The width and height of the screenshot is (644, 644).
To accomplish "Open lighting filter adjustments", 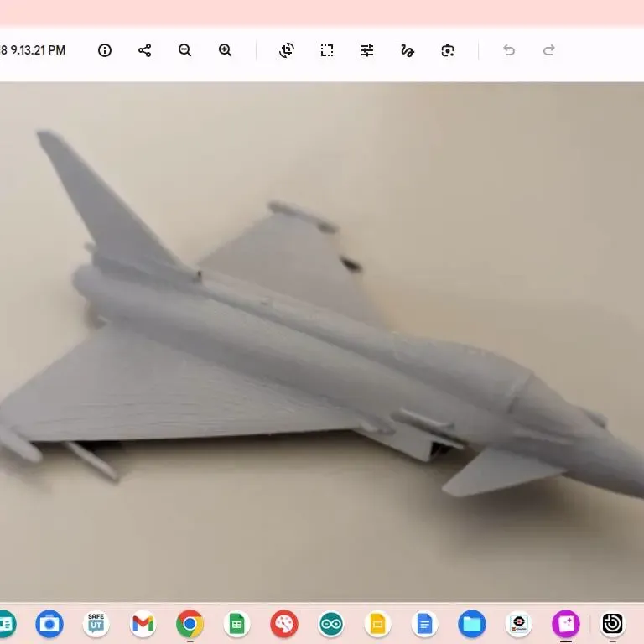I will pyautogui.click(x=367, y=50).
